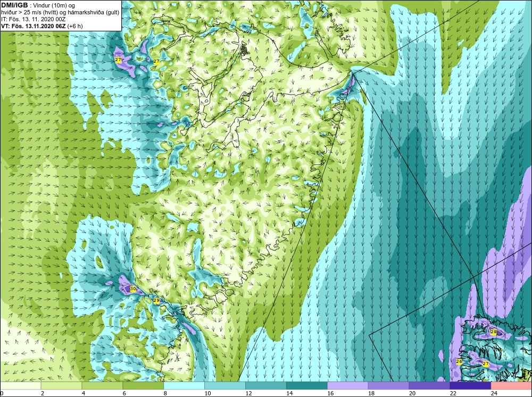Click the yellow 29 max-gust label
This screenshot has width=532, height=397.
[x=156, y=300]
